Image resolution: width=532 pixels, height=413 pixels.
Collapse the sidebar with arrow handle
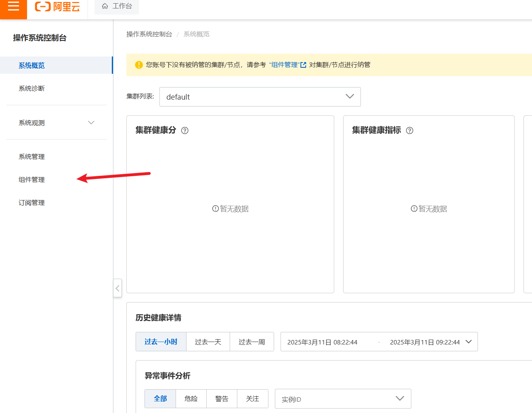117,288
